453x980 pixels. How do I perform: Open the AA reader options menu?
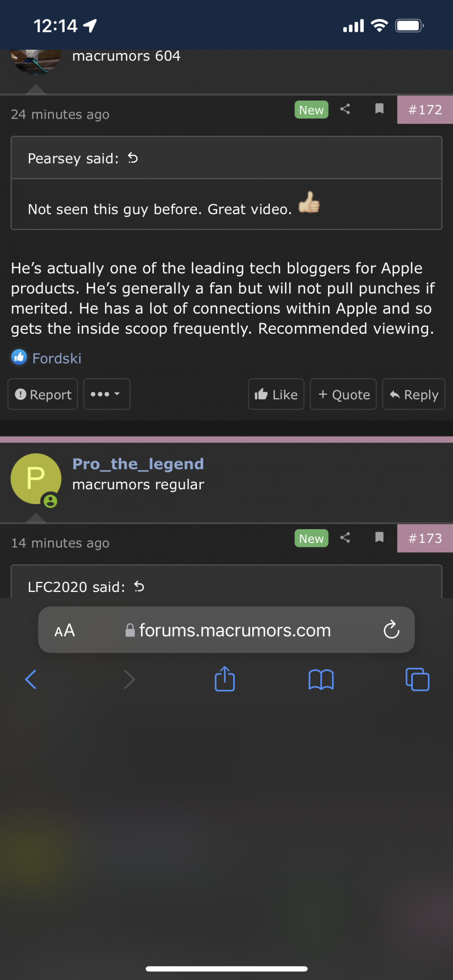point(65,630)
